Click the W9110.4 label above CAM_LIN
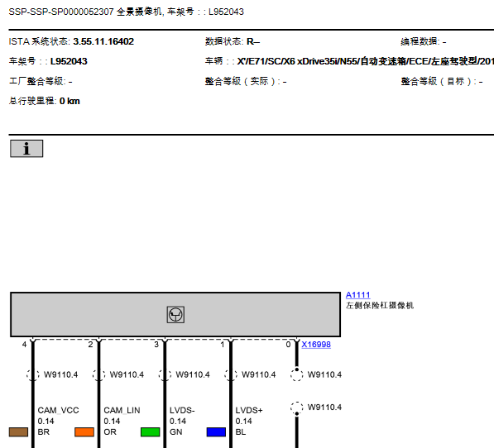Screen dimensions: 494x448 tap(127, 374)
